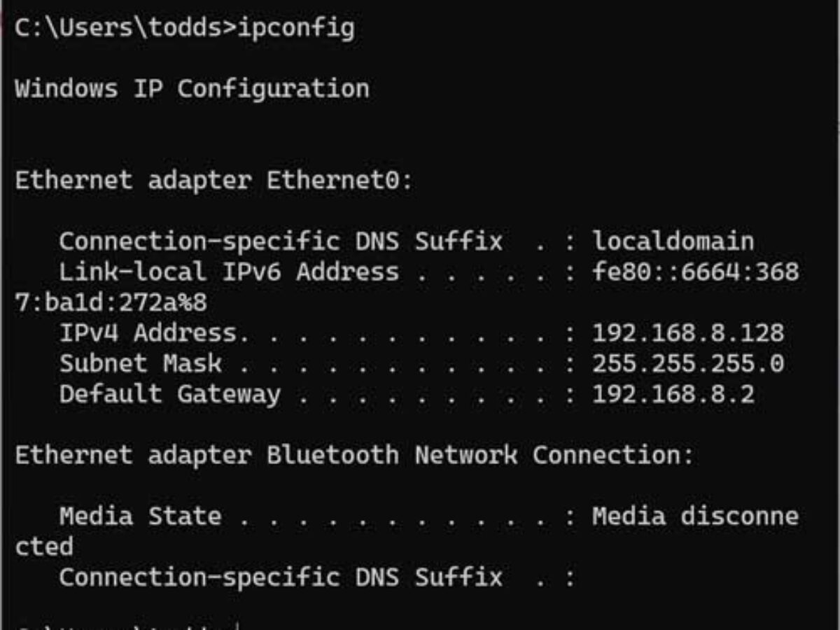
Task: Click the Ethernet adapter Ethernet0 heading
Action: (213, 181)
